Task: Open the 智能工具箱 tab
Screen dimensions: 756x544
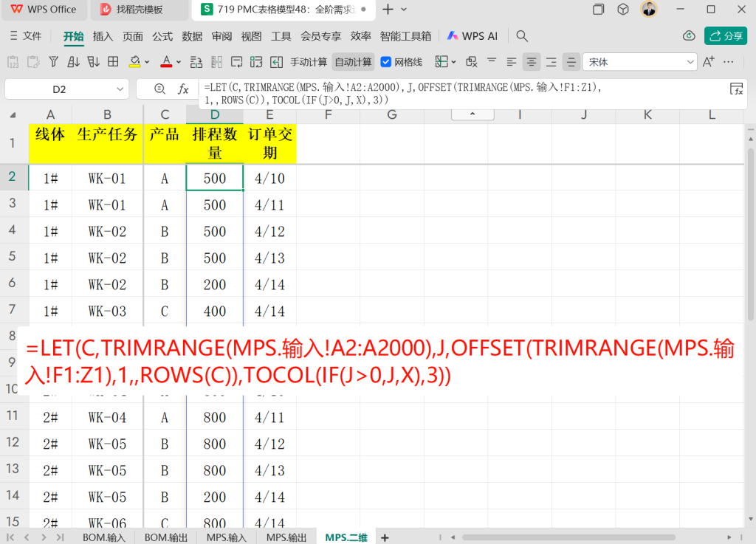Action: 405,36
